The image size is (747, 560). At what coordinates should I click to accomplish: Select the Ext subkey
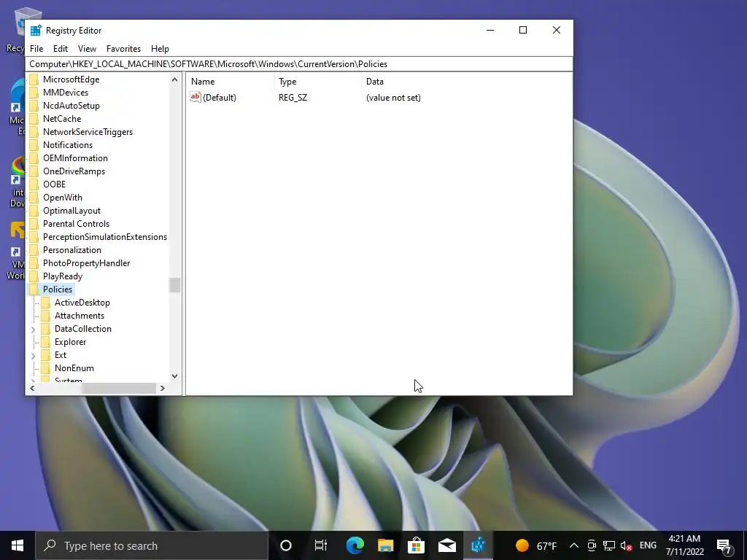click(x=61, y=355)
